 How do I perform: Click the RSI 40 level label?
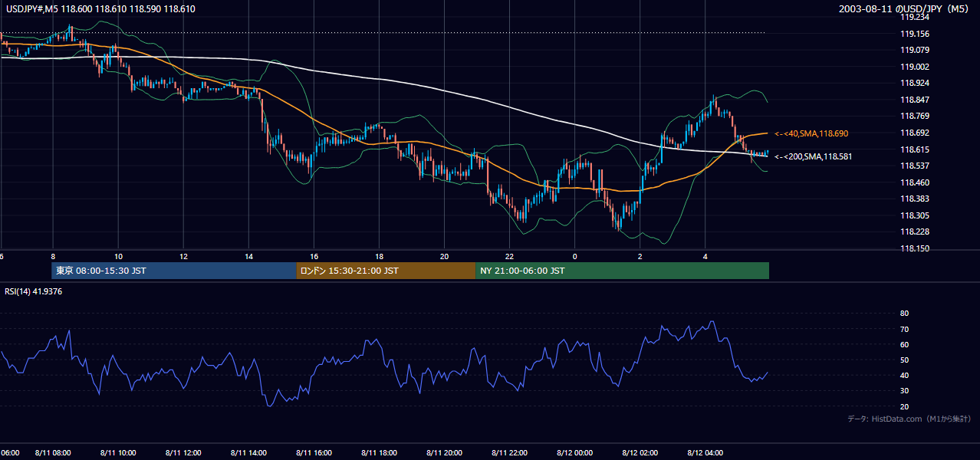pyautogui.click(x=904, y=375)
